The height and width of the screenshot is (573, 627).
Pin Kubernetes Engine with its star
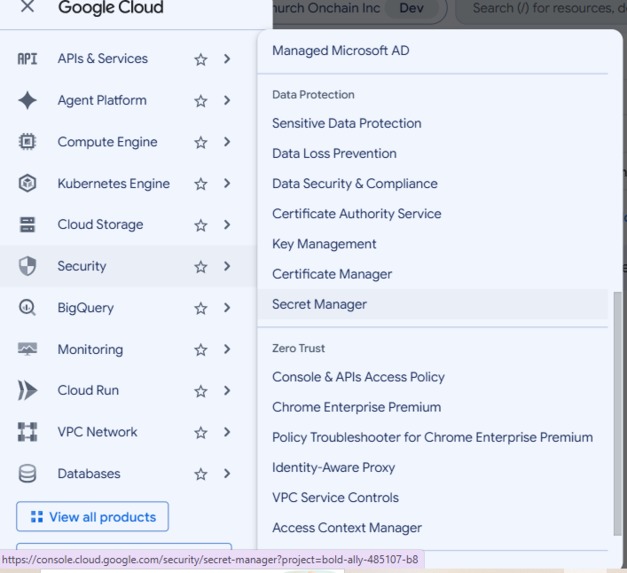pyautogui.click(x=201, y=184)
